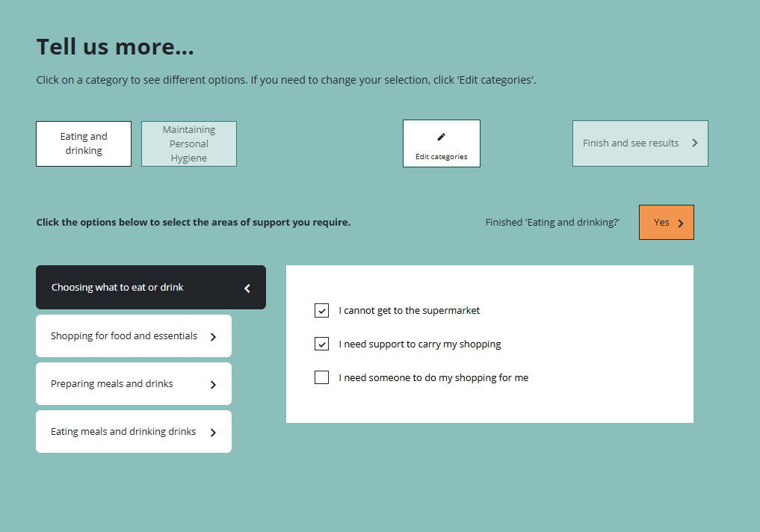Expand 'Preparing meals and drinks' chevron
This screenshot has height=532, width=760.
(x=213, y=385)
